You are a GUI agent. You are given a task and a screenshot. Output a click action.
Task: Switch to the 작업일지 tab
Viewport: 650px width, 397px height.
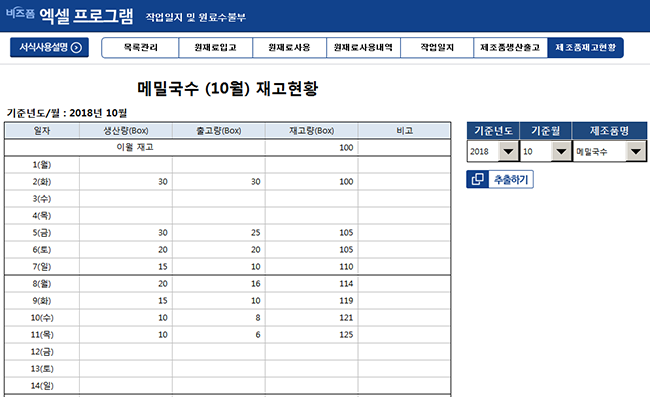click(437, 48)
